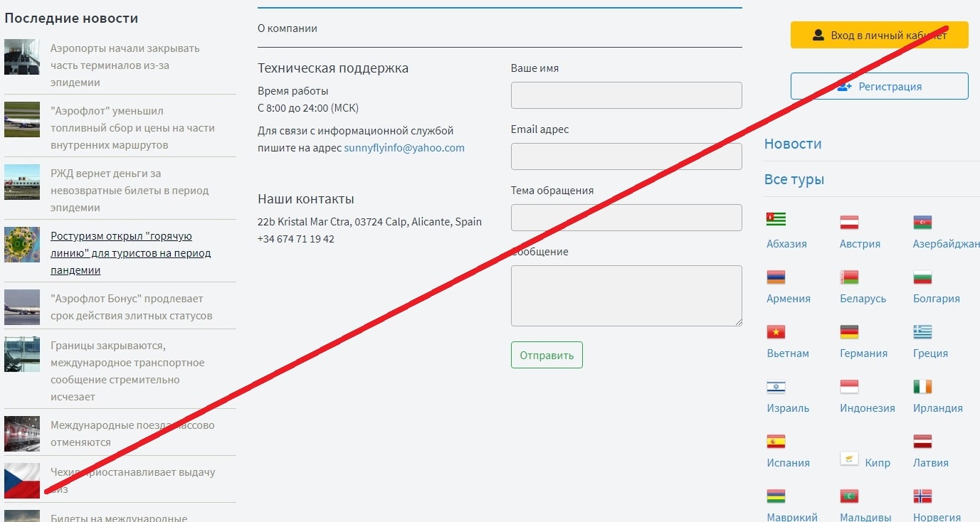Click the Abkhazia flag icon

pos(776,220)
